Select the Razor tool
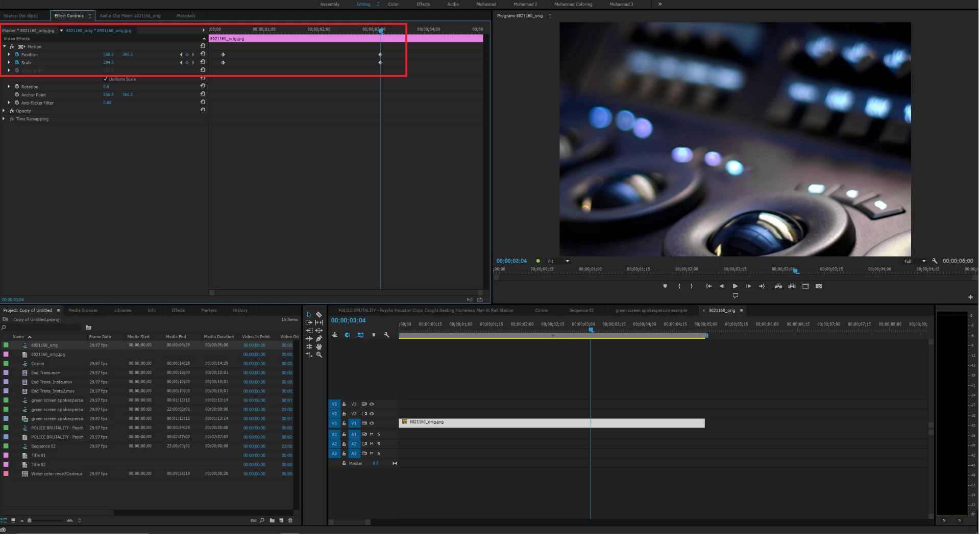Screen dimensions: 980x551 coord(319,315)
